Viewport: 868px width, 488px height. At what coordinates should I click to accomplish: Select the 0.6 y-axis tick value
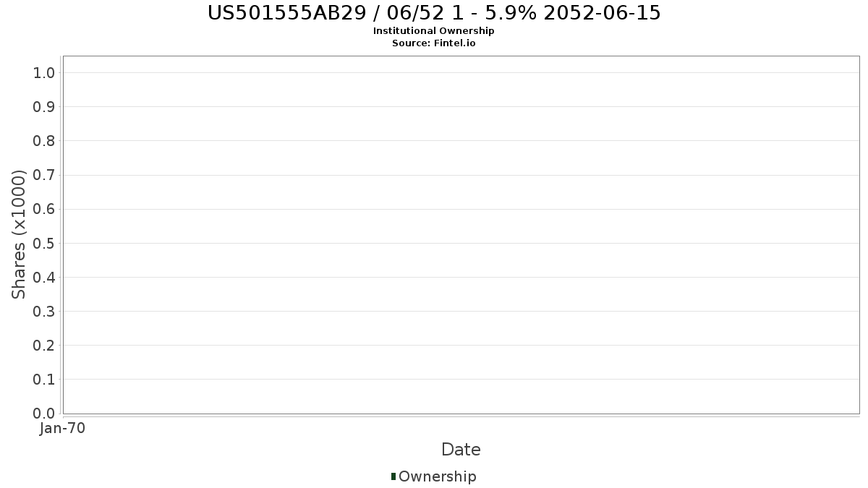[x=44, y=209]
